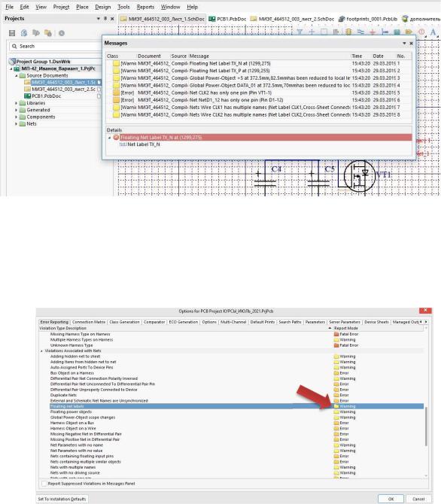Image resolution: width=441 pixels, height=504 pixels.
Task: Click the align objects icon on schematic toolbar
Action: [336, 32]
